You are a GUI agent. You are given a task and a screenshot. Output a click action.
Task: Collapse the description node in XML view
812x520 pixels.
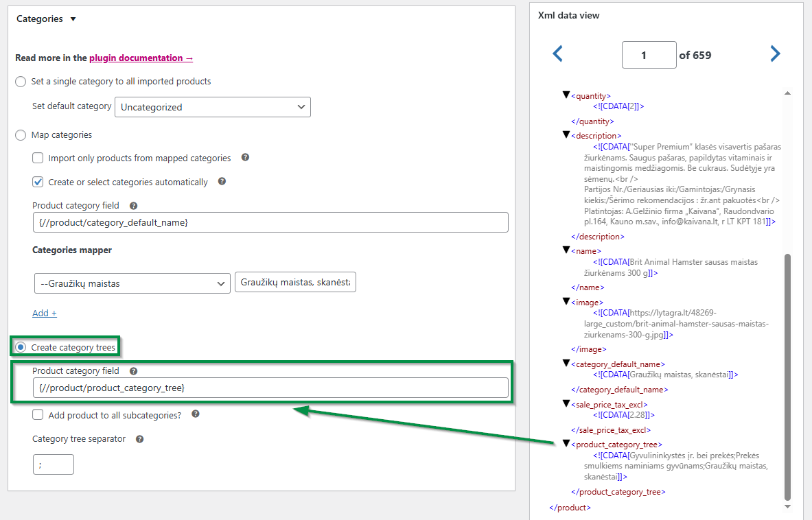click(x=566, y=135)
